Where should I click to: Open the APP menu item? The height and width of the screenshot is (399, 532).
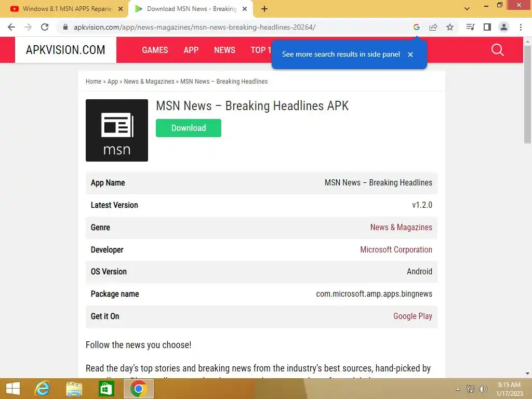(x=191, y=50)
